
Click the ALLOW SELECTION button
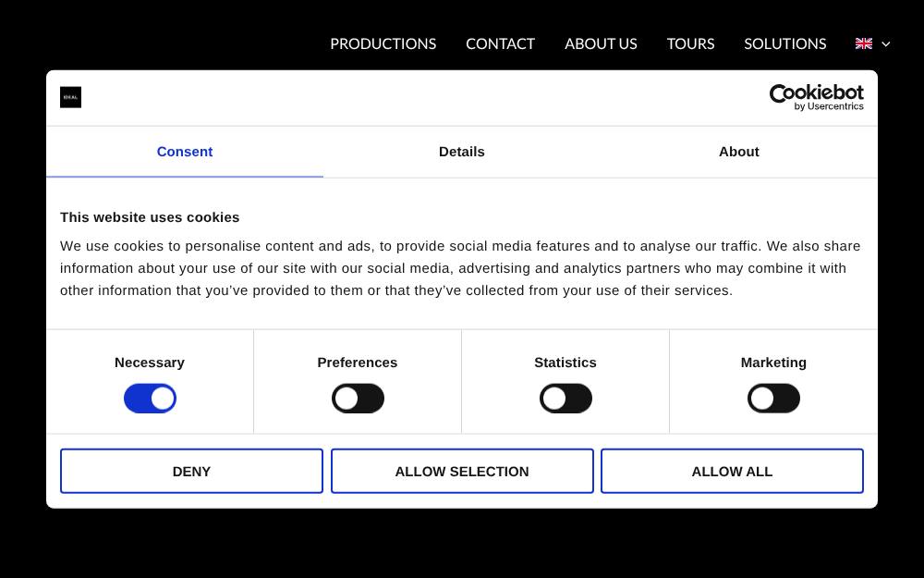tap(462, 472)
